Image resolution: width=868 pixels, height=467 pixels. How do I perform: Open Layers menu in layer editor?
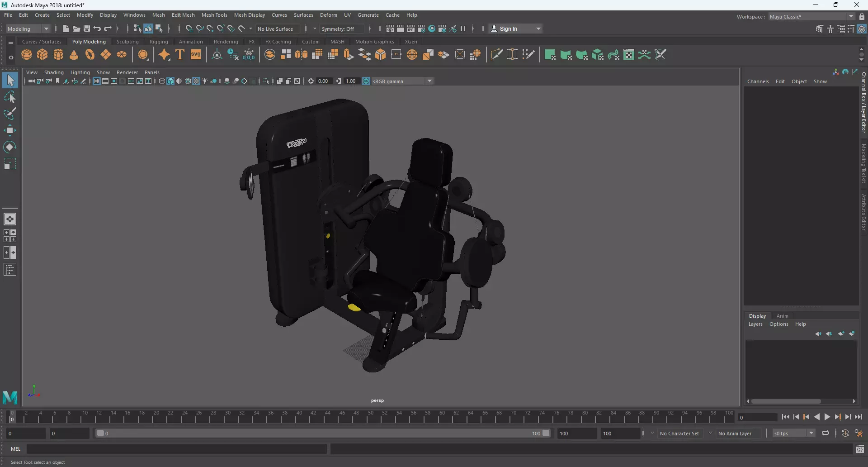click(755, 324)
